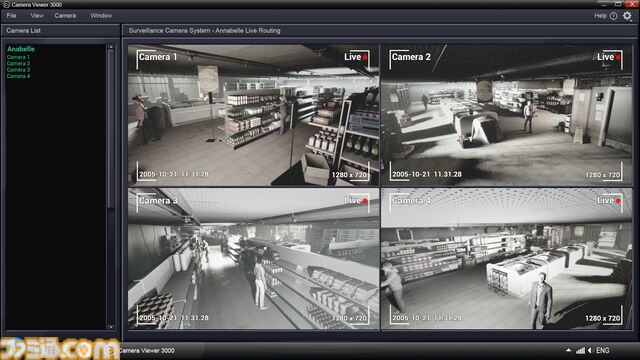
Task: Click the camera list scroll up arrow
Action: point(111,48)
